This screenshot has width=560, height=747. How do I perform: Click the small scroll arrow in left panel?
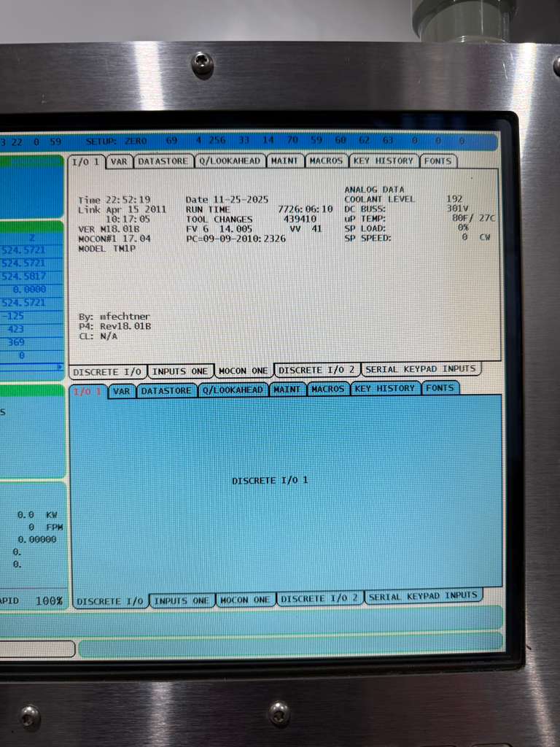pyautogui.click(x=60, y=367)
